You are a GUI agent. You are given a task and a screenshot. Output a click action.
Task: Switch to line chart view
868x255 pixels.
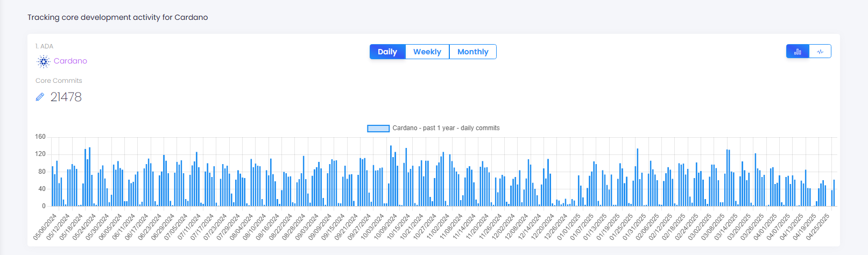tap(820, 52)
